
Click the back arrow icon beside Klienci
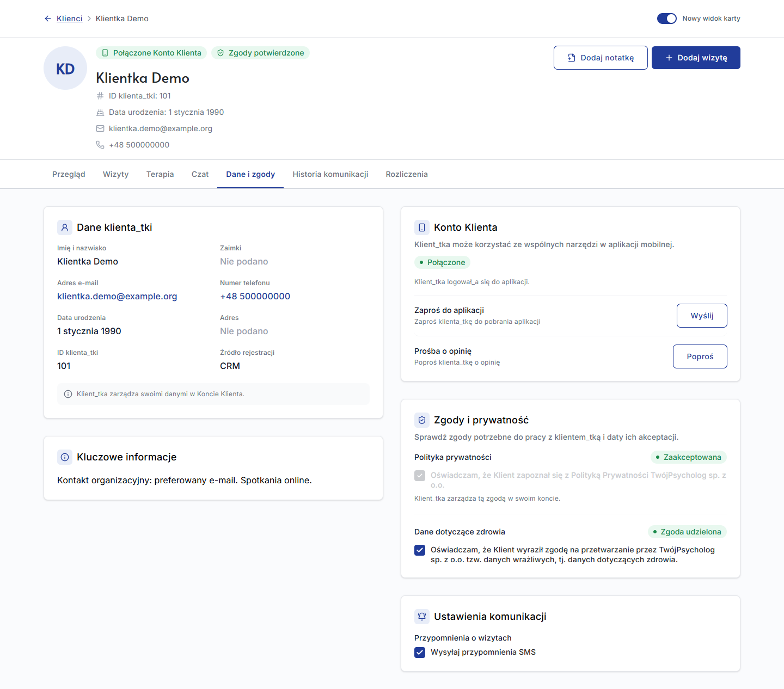[x=48, y=19]
